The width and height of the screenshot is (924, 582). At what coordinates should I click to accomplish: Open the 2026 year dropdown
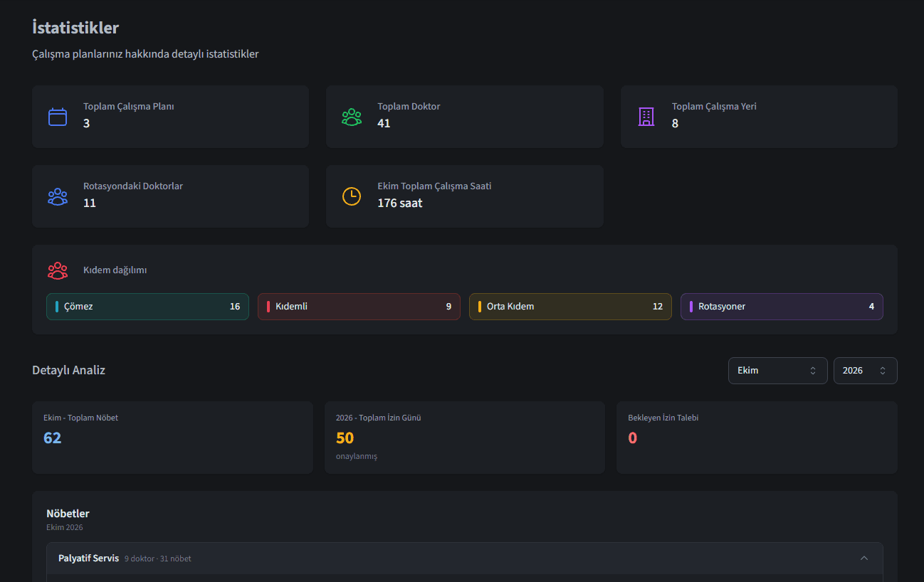(865, 371)
